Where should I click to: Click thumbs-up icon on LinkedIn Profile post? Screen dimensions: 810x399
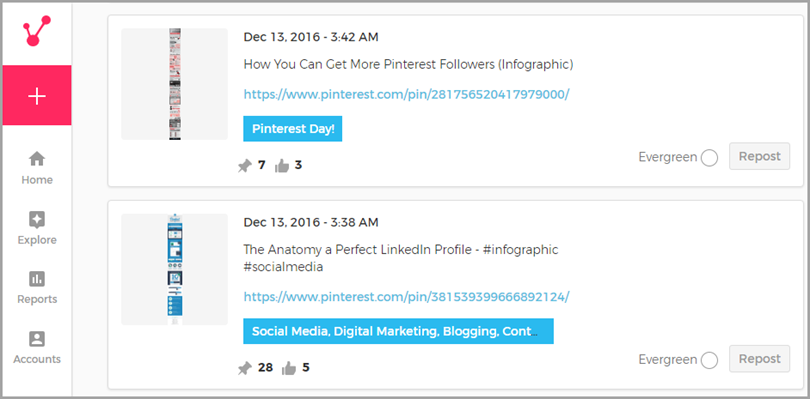coord(289,369)
